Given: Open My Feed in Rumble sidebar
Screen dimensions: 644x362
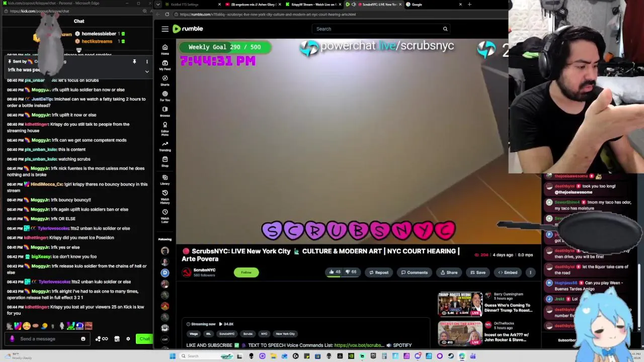Looking at the screenshot, I should [165, 65].
